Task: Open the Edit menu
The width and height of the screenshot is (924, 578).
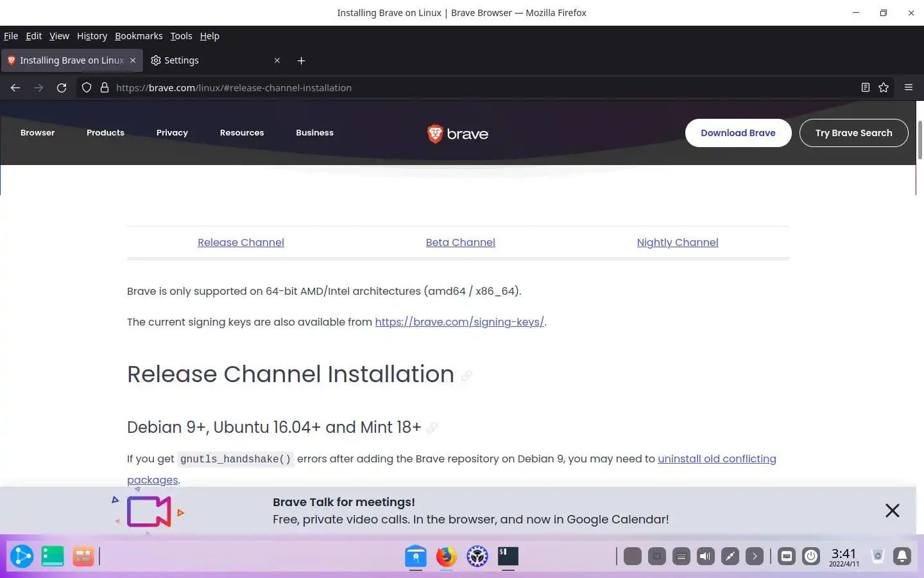Action: coord(33,36)
